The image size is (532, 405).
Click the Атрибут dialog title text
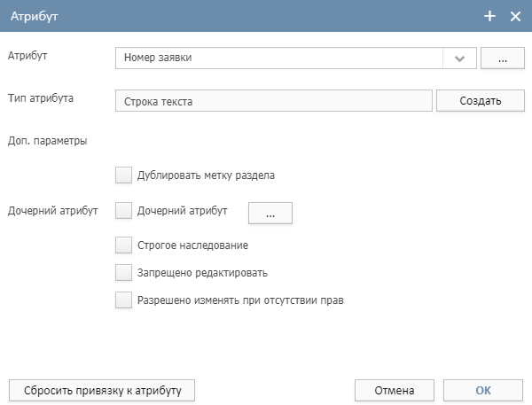35,16
